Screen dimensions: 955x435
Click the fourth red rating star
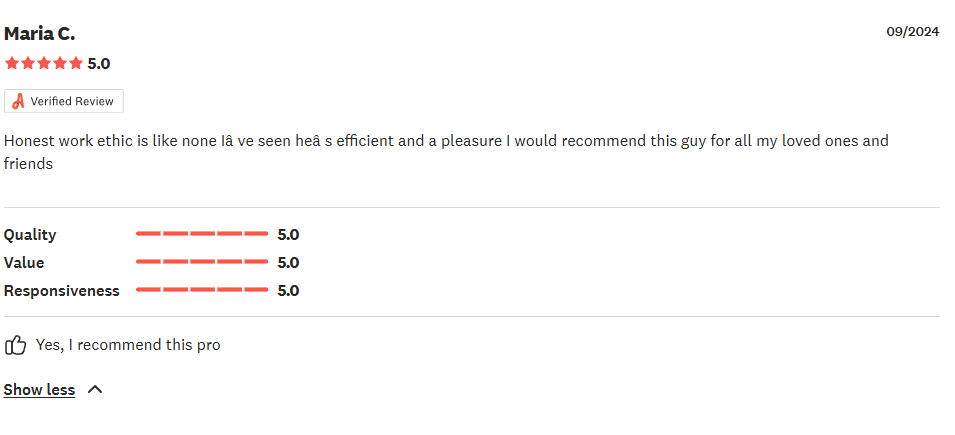click(60, 63)
